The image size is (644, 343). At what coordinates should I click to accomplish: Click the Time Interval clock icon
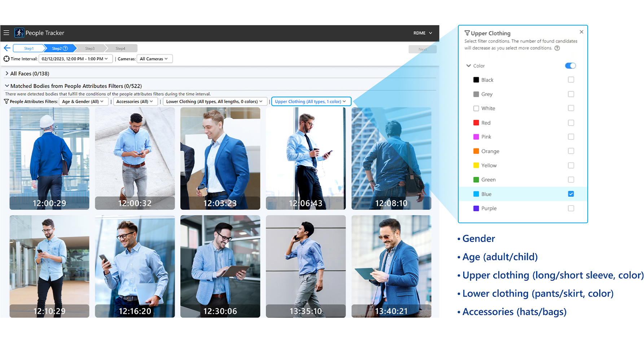[6, 59]
